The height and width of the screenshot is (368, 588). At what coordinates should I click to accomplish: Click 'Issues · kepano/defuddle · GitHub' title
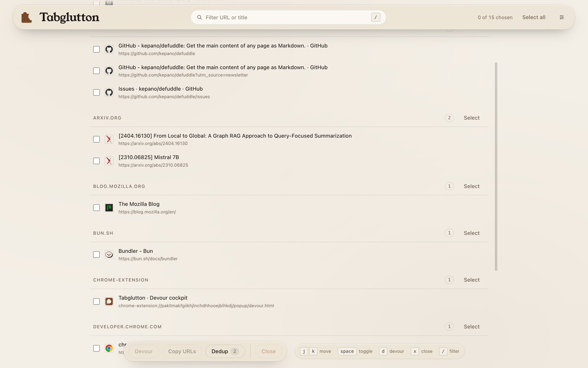160,89
